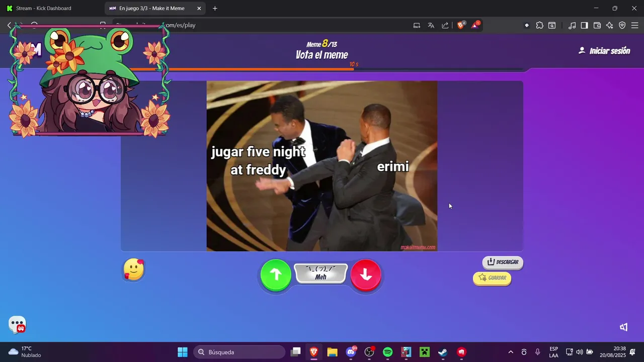This screenshot has height=362, width=644.
Task: Select the Make it Meme tab
Action: (151, 8)
